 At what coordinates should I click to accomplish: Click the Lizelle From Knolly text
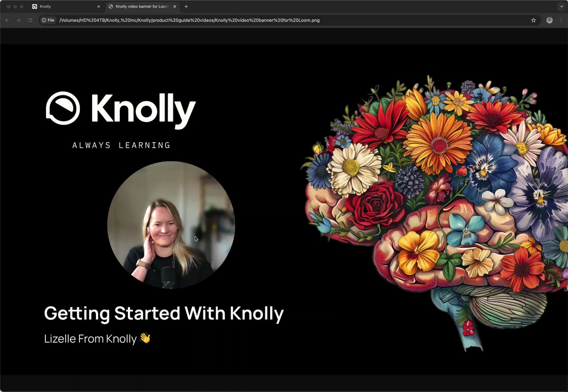click(x=91, y=339)
